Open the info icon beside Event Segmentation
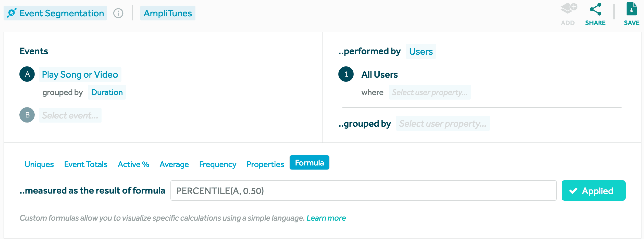The width and height of the screenshot is (644, 239). click(118, 13)
